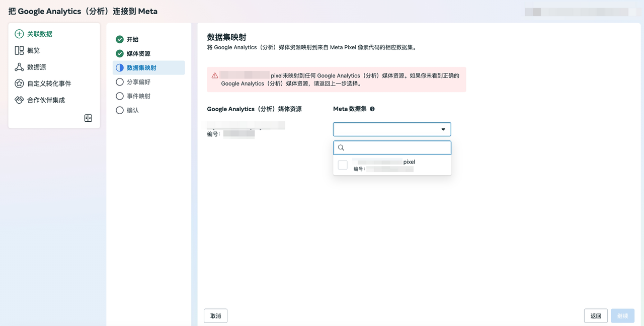The width and height of the screenshot is (644, 326).
Task: Click the red warning triangle icon
Action: click(215, 76)
